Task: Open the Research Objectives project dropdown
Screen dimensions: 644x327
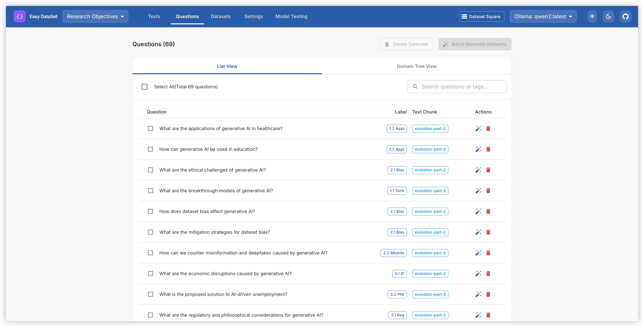Action: click(95, 16)
